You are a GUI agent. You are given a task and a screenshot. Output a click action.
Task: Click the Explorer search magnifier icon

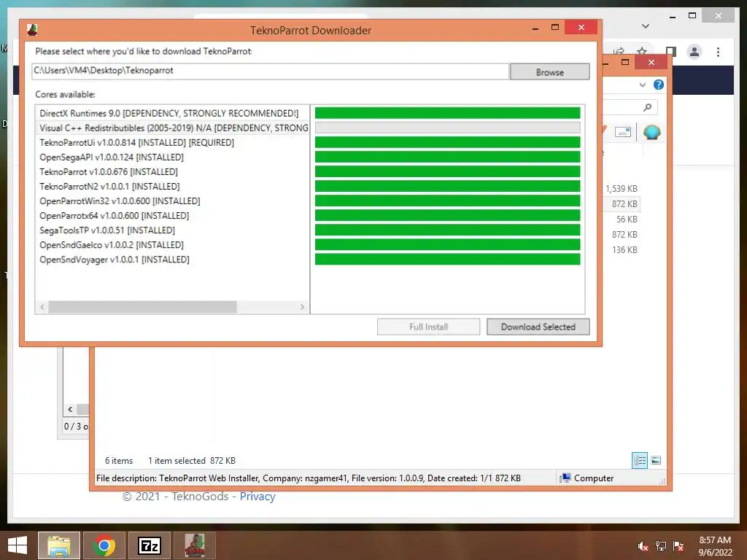[x=647, y=108]
